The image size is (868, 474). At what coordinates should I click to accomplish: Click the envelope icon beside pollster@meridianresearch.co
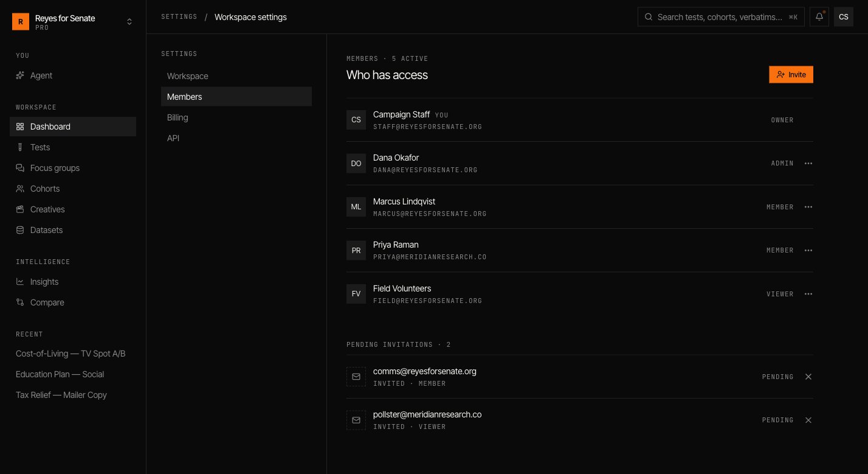[x=356, y=420]
